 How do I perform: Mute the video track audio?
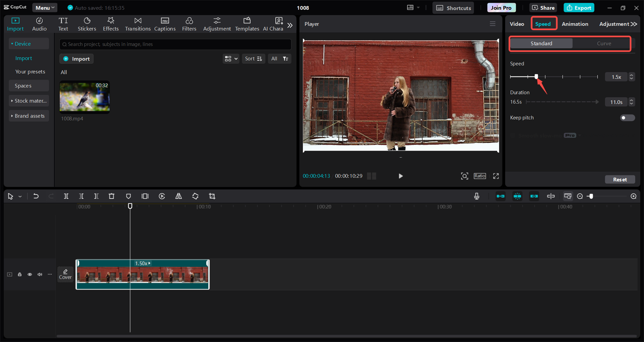pos(40,275)
